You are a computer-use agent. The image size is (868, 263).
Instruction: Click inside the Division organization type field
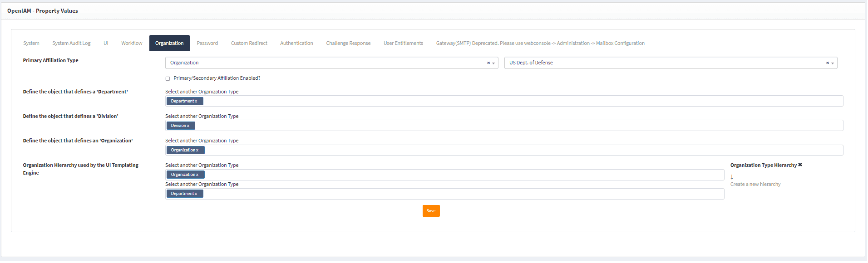point(499,126)
